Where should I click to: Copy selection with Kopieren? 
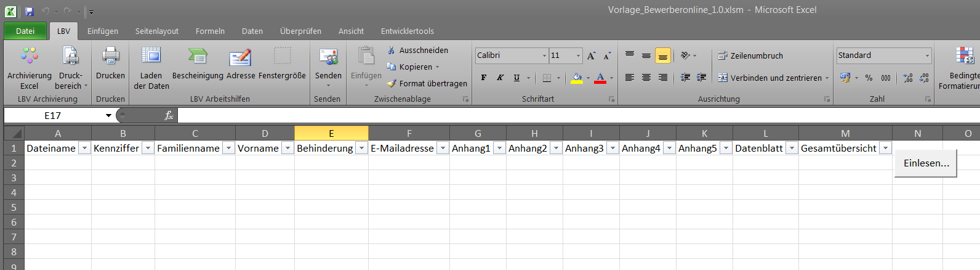click(413, 67)
